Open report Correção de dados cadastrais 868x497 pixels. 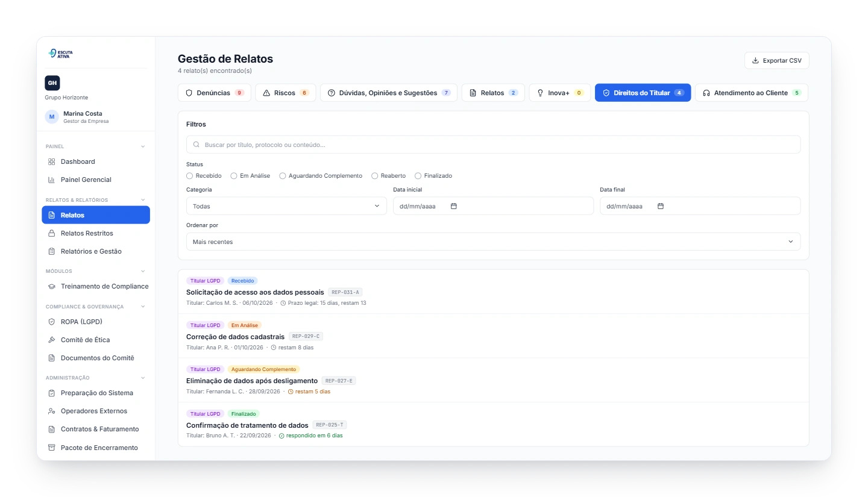pos(235,337)
